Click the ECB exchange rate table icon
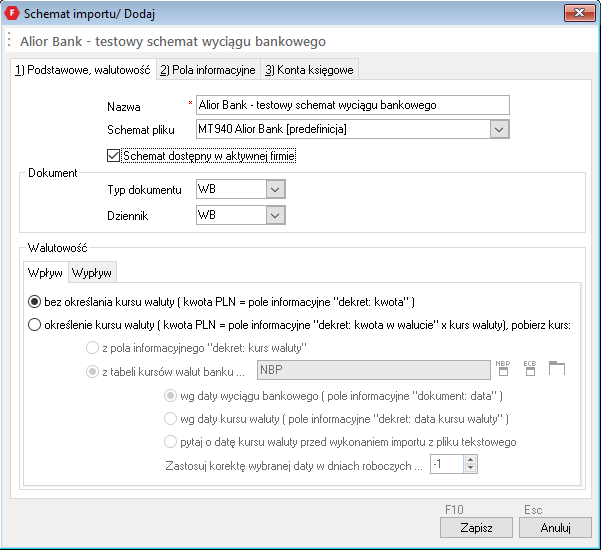The width and height of the screenshot is (601, 550). pyautogui.click(x=530, y=368)
